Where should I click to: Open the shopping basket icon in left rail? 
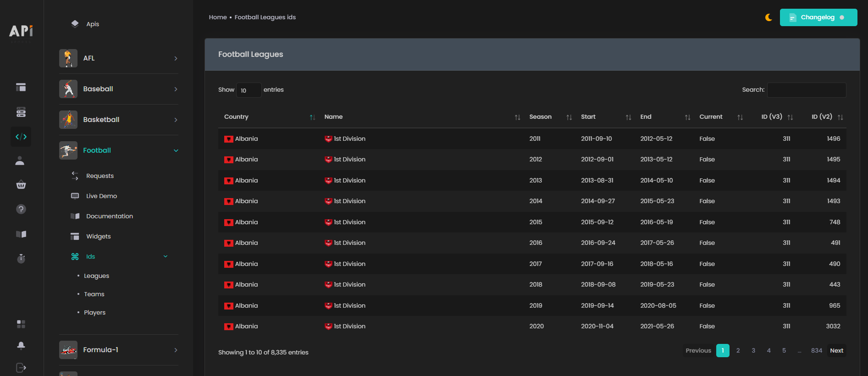pos(21,185)
